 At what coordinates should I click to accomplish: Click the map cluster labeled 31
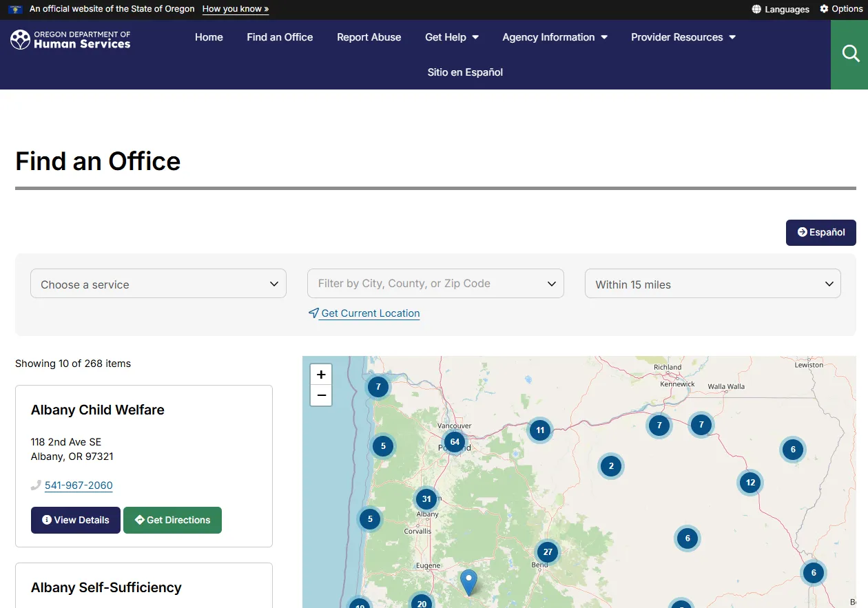pyautogui.click(x=426, y=499)
